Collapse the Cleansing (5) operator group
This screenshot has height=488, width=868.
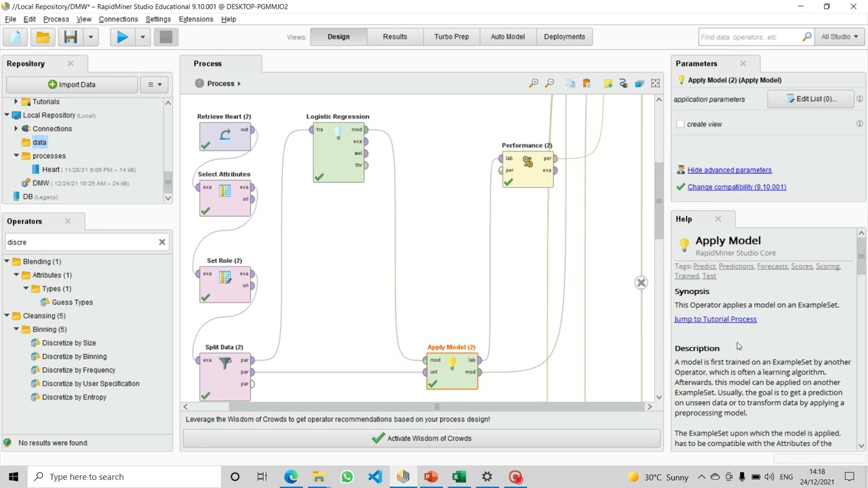click(7, 316)
